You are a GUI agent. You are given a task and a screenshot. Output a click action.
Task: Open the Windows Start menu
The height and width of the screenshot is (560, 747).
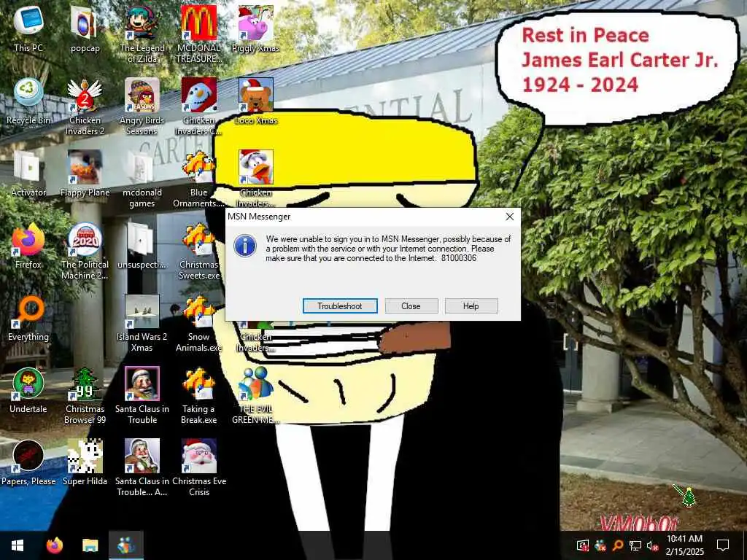(x=18, y=545)
